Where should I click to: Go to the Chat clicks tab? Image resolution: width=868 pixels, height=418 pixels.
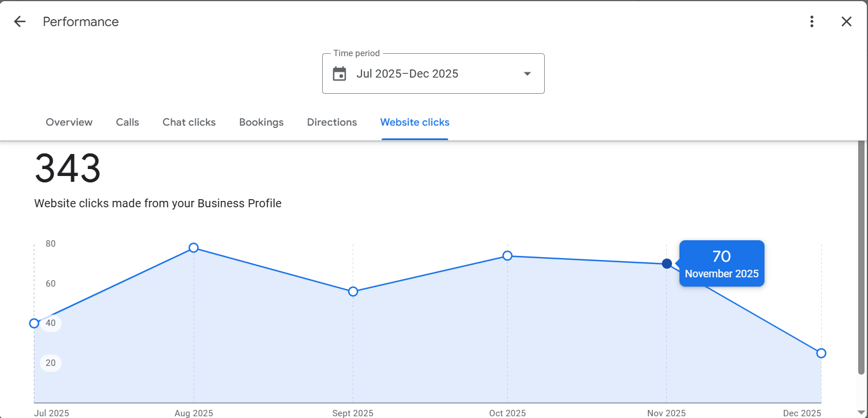click(189, 122)
